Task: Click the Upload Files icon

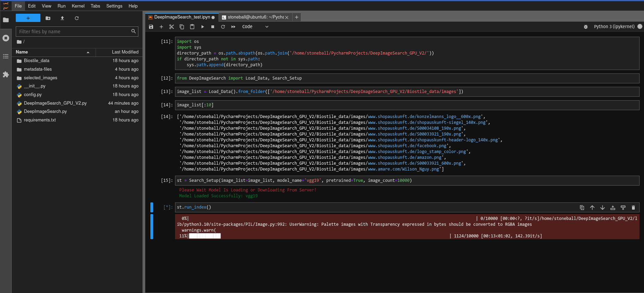Action: 62,18
